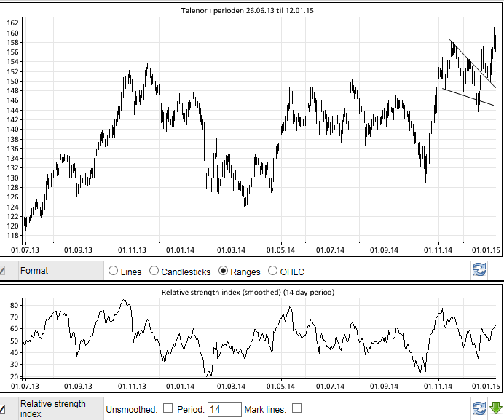Toggle the checkbox left of Relative strength index
Screen dimensions: 504x420
click(x=3, y=409)
